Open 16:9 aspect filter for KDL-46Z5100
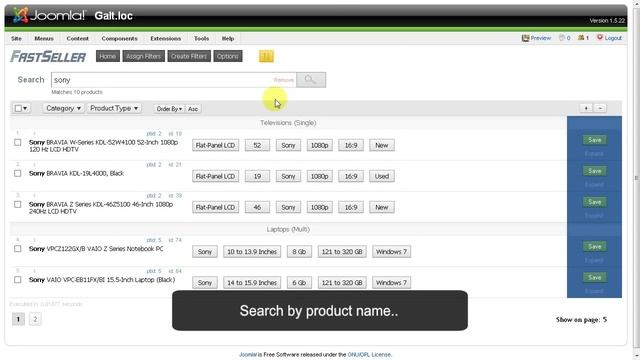The width and height of the screenshot is (640, 360). coord(351,207)
